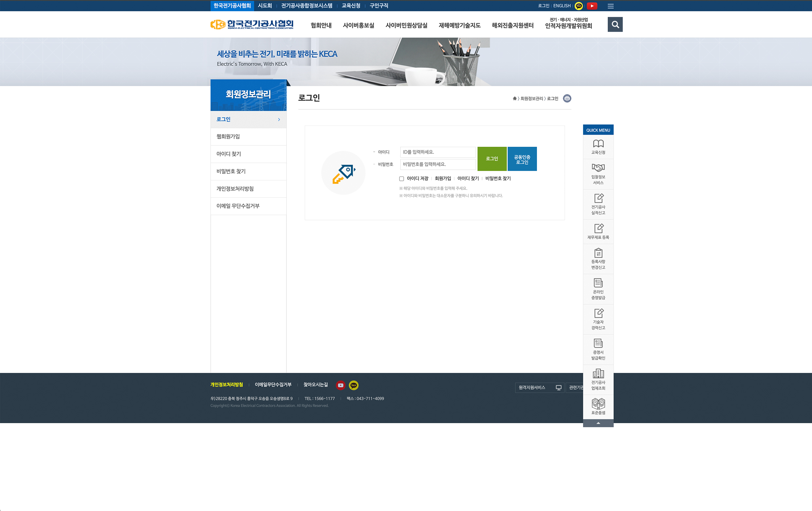Click the print page icon
The image size is (812, 511).
(567, 99)
